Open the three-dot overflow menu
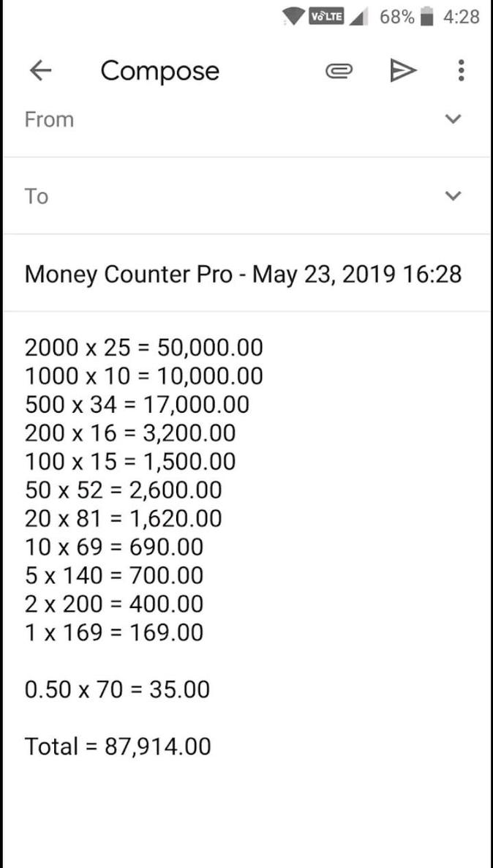 coord(461,70)
